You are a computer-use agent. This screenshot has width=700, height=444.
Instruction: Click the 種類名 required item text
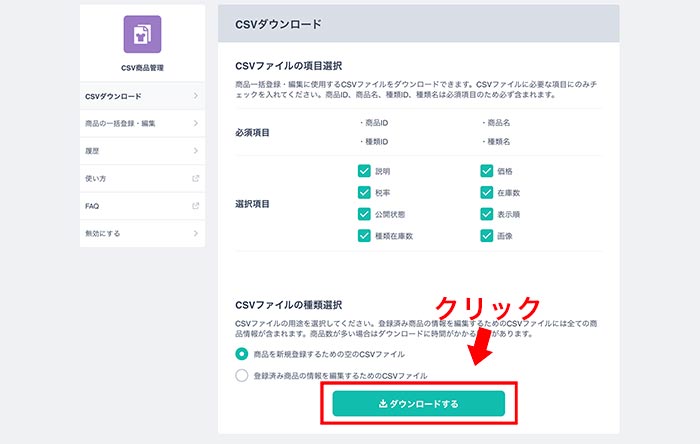coord(498,141)
